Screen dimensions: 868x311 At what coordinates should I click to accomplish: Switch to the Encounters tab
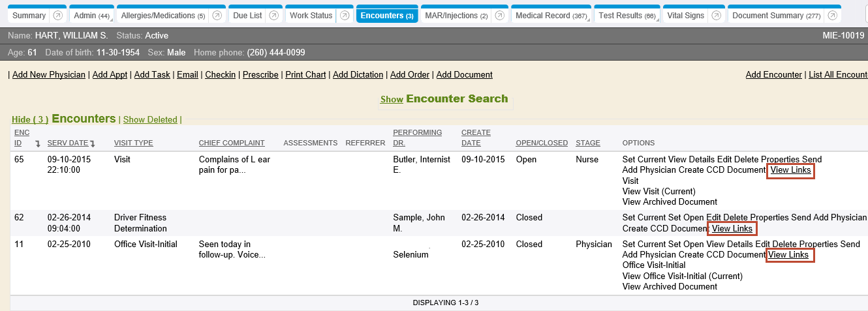pos(386,16)
